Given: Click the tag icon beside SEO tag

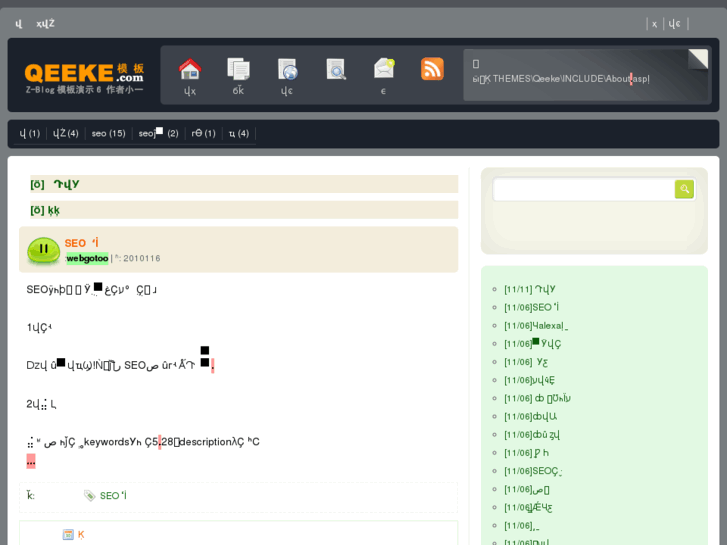Looking at the screenshot, I should coord(90,496).
